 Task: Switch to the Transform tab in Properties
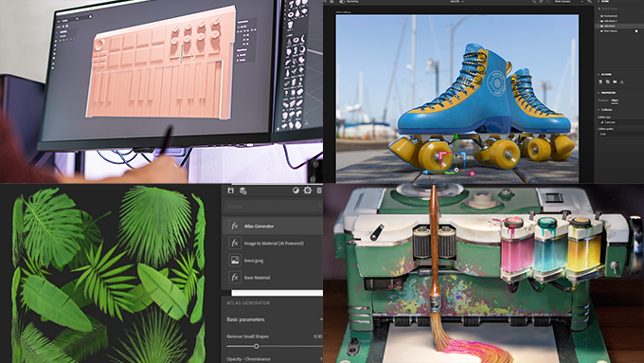tap(603, 100)
